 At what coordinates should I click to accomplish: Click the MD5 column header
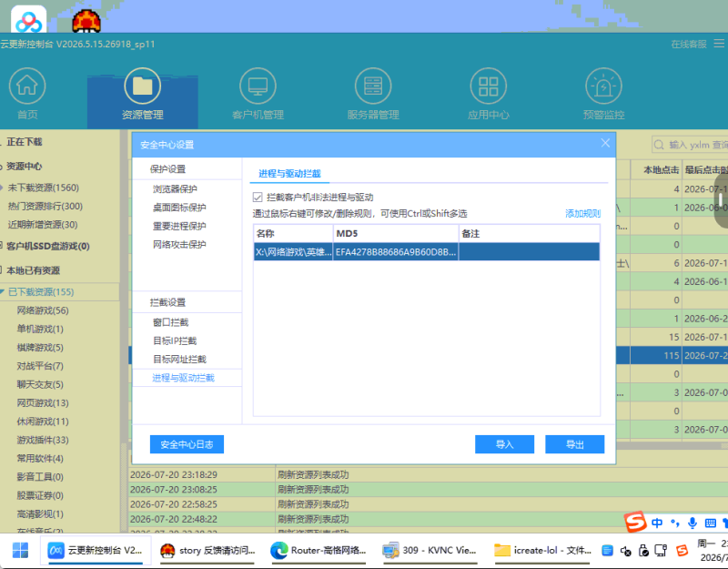pyautogui.click(x=396, y=234)
